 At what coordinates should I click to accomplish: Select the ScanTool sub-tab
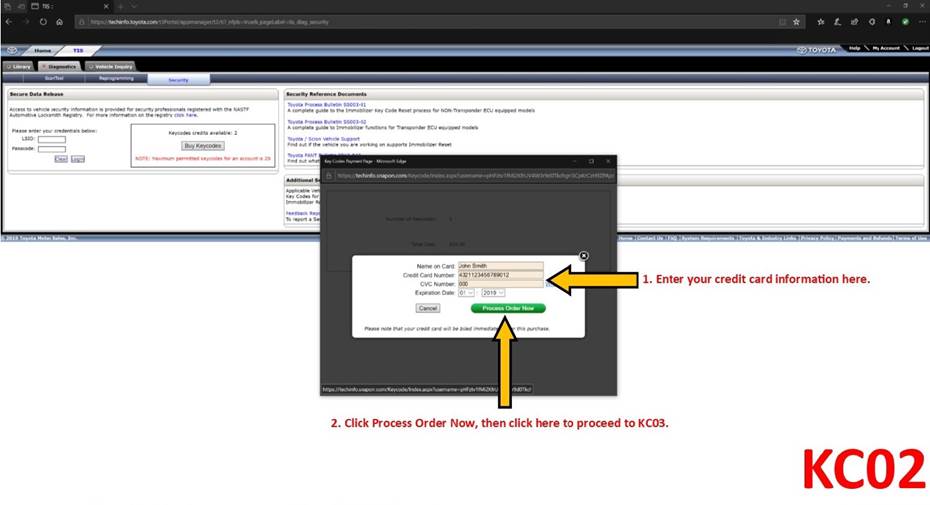tap(54, 78)
